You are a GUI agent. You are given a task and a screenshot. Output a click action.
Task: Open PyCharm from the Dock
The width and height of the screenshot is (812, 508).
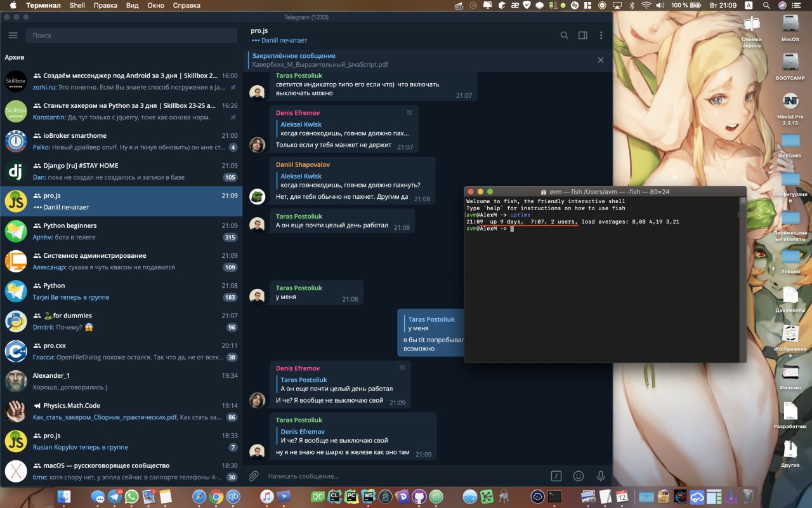[351, 497]
